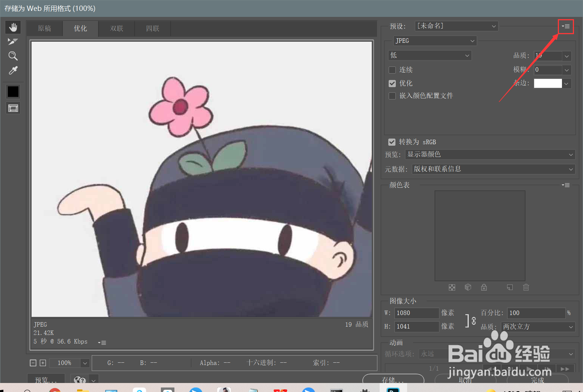Open the 元数据 版权和联系信息 dropdown

click(x=493, y=169)
